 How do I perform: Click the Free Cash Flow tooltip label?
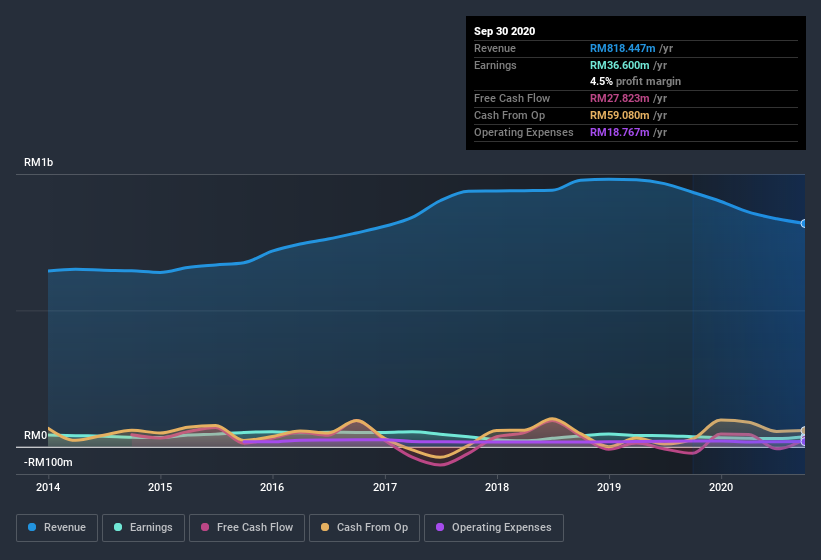click(x=512, y=98)
